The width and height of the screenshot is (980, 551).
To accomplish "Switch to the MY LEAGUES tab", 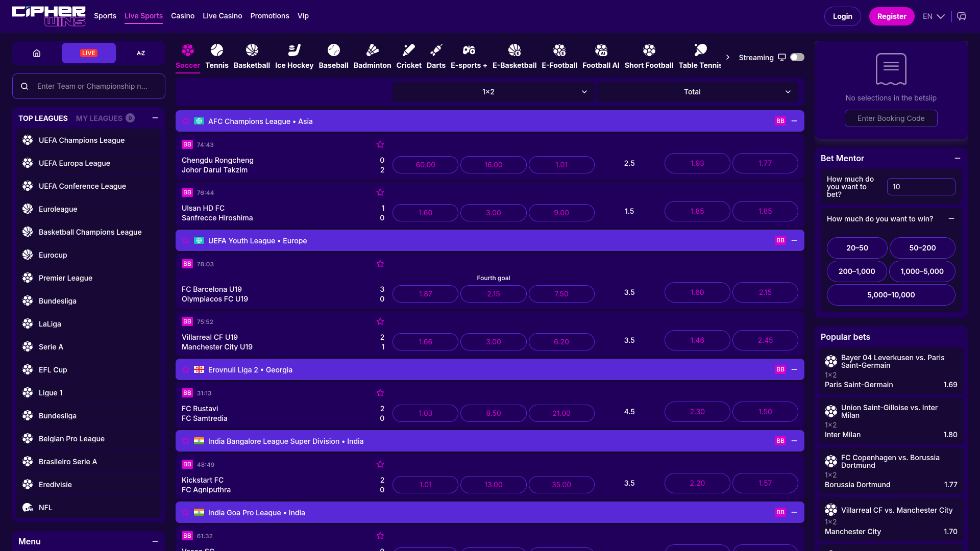I will point(99,118).
